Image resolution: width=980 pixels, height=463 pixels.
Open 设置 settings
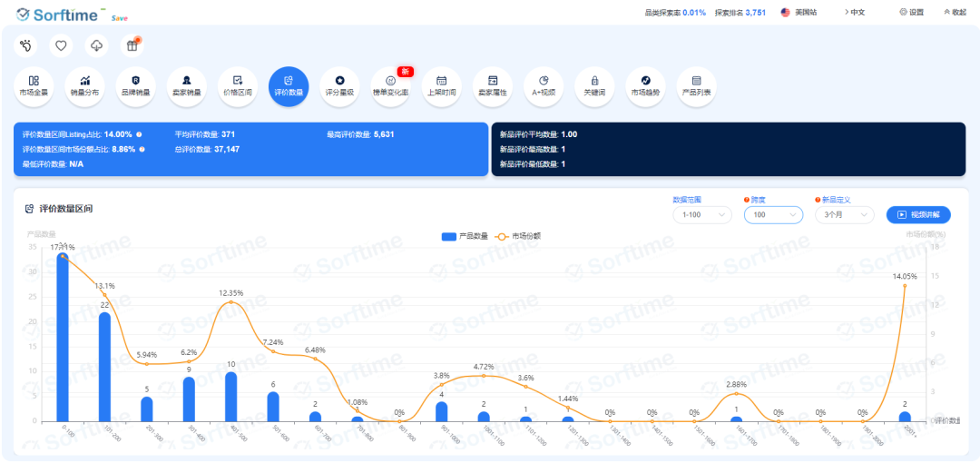(911, 12)
